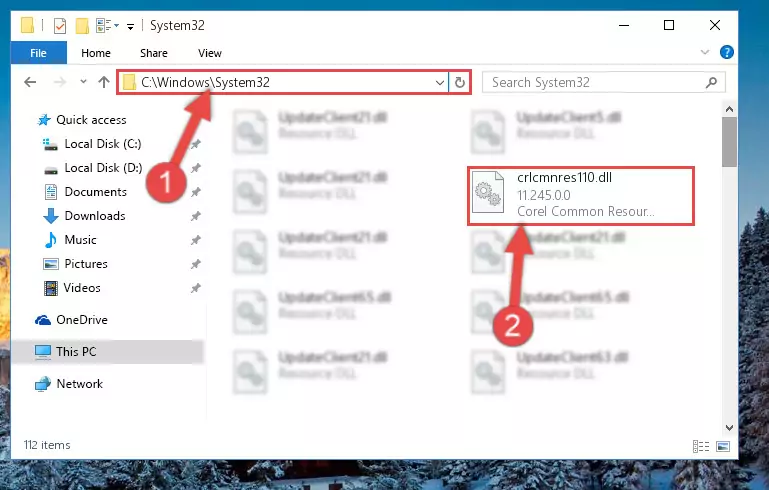Go back with the Back arrow
Image resolution: width=769 pixels, height=490 pixels.
(30, 82)
